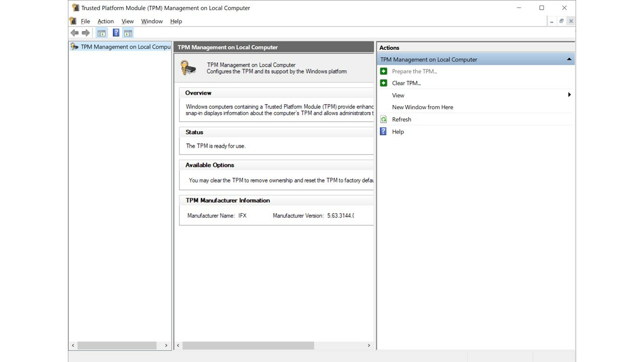Click the center pane horizontal scrollbar thumb
This screenshot has height=362, width=644.
[x=248, y=345]
